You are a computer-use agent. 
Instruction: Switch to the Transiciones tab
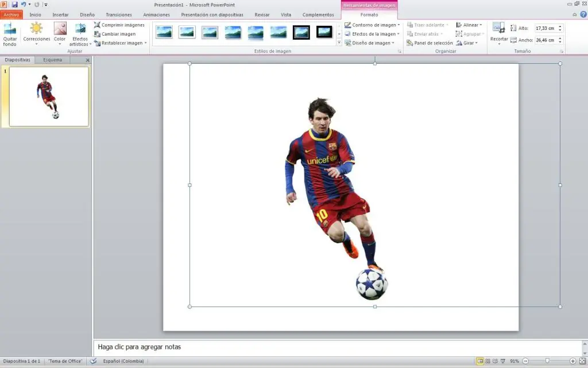pos(118,14)
